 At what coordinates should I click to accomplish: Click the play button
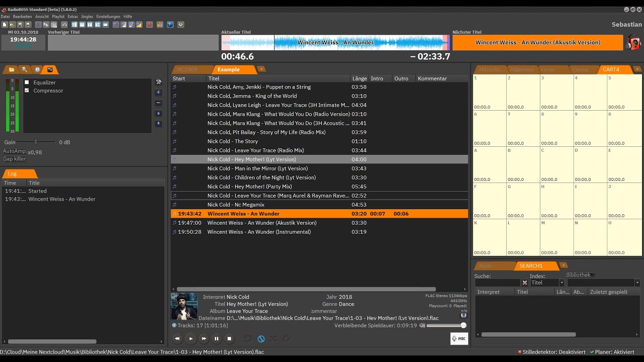(x=191, y=339)
